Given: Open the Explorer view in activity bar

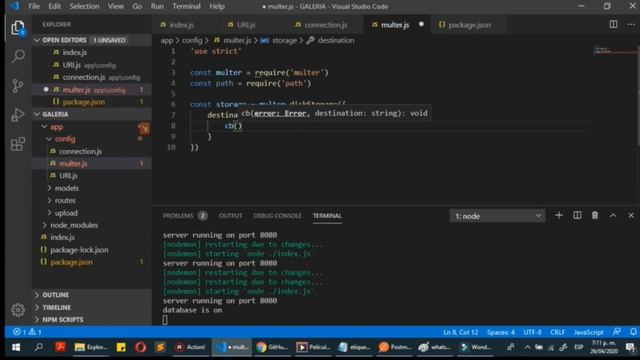Looking at the screenshot, I should click(18, 28).
